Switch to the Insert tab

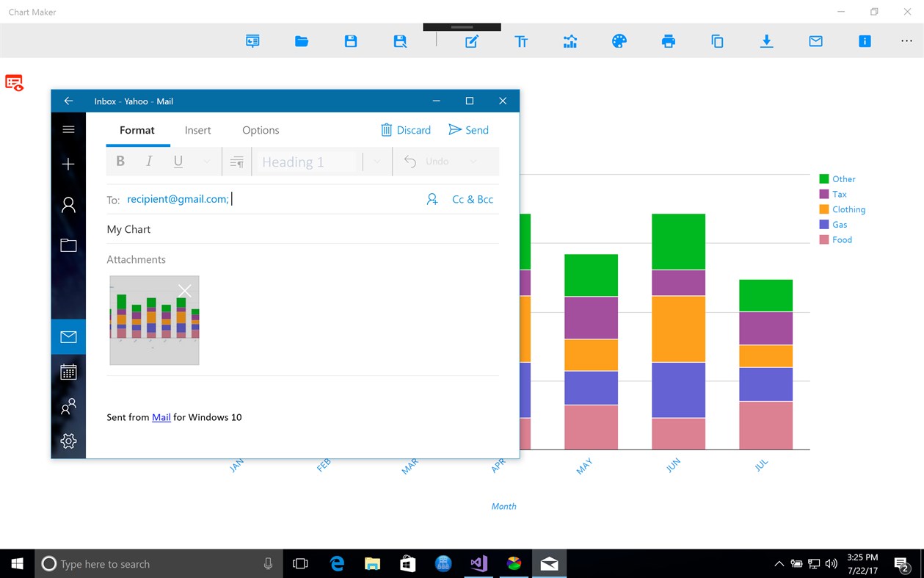(x=197, y=130)
